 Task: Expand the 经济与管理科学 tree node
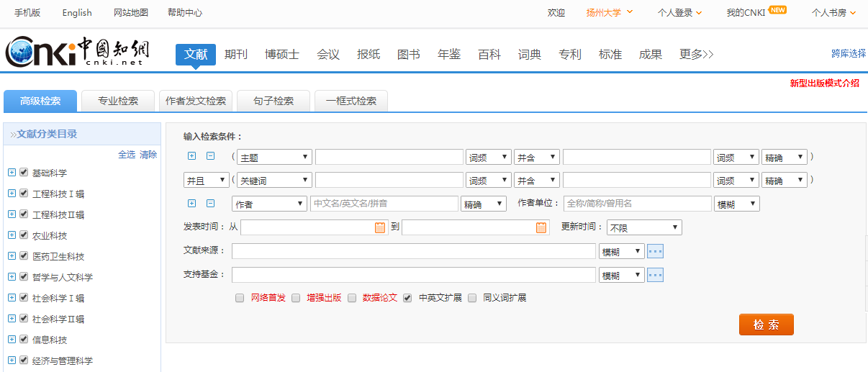12,360
